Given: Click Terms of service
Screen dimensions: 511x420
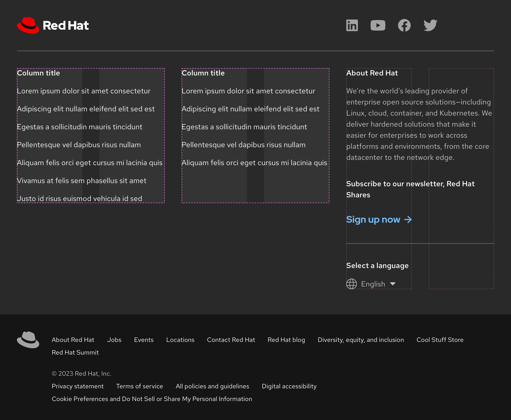Looking at the screenshot, I should click(140, 386).
